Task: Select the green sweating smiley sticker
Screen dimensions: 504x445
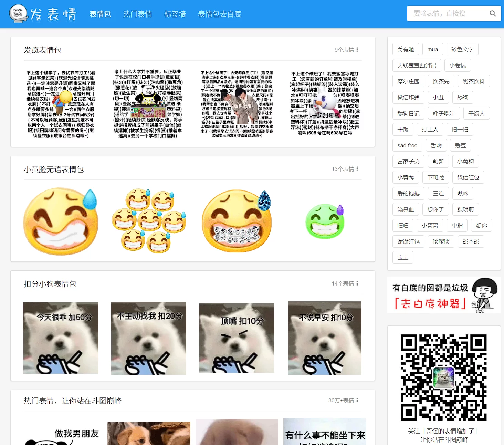Action: click(x=325, y=221)
